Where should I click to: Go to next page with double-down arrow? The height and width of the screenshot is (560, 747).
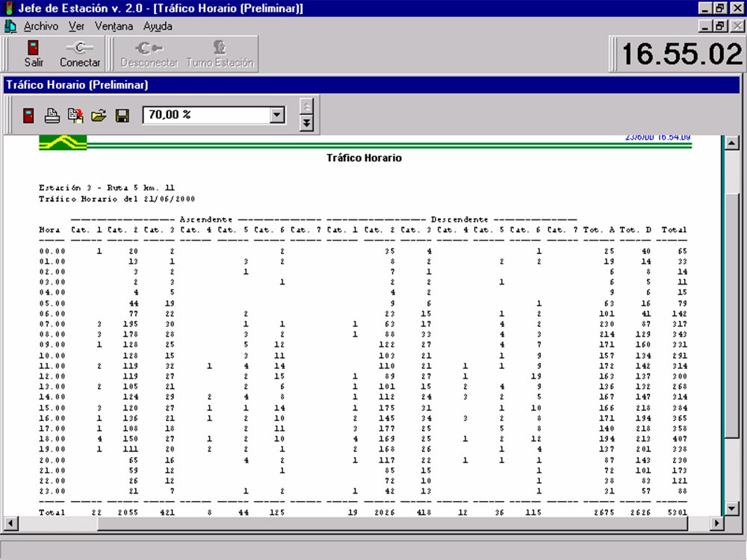pos(307,123)
